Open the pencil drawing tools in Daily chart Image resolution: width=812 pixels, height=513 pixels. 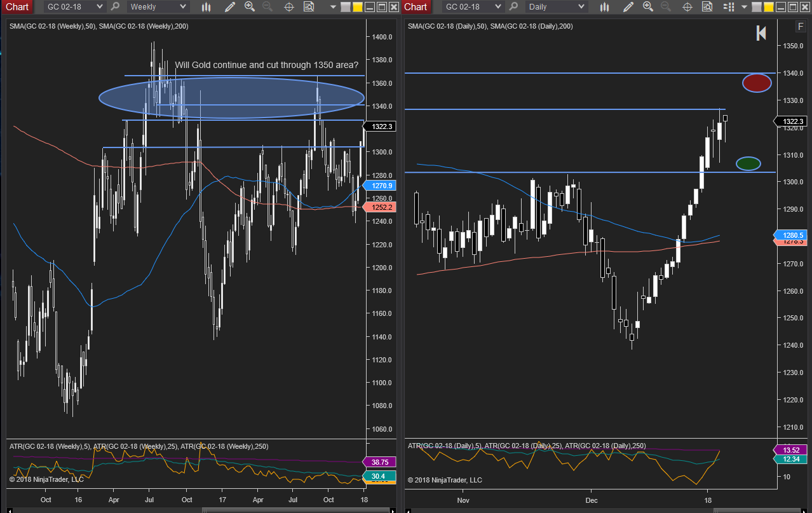click(628, 6)
